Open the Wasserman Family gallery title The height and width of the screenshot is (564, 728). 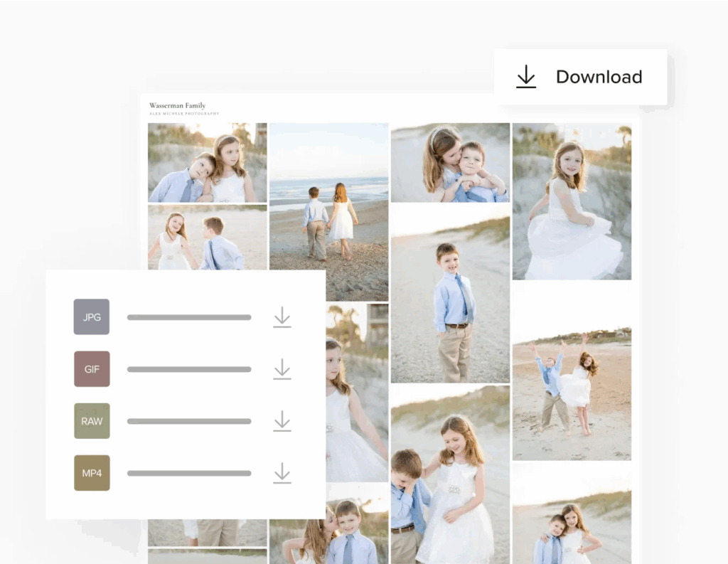coord(177,105)
